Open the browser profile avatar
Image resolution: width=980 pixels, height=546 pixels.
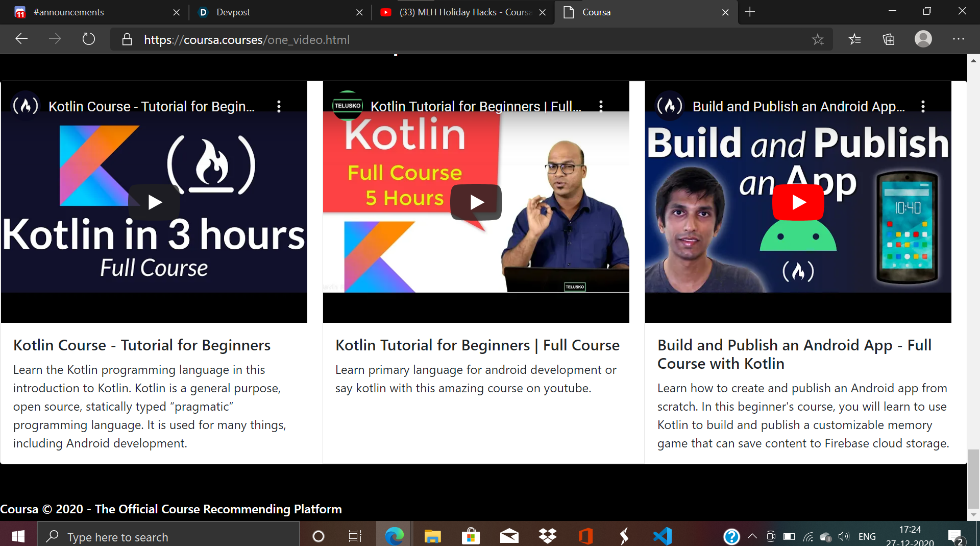tap(923, 39)
